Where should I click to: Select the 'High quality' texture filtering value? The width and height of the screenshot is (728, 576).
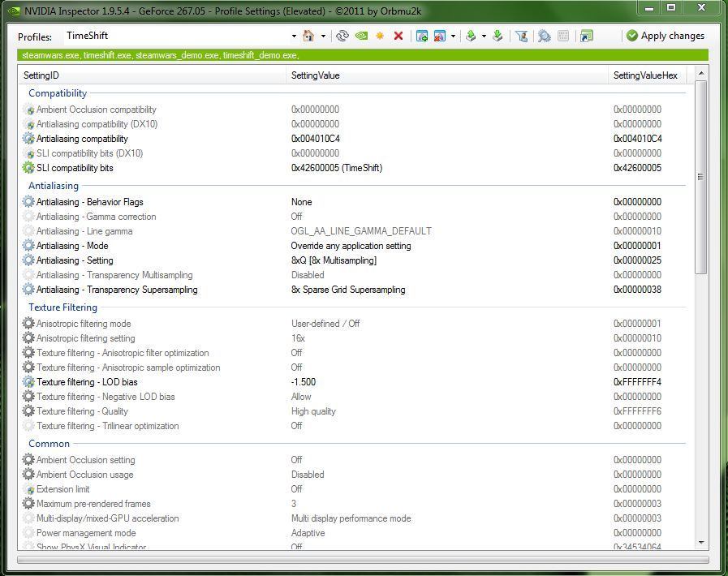(313, 411)
